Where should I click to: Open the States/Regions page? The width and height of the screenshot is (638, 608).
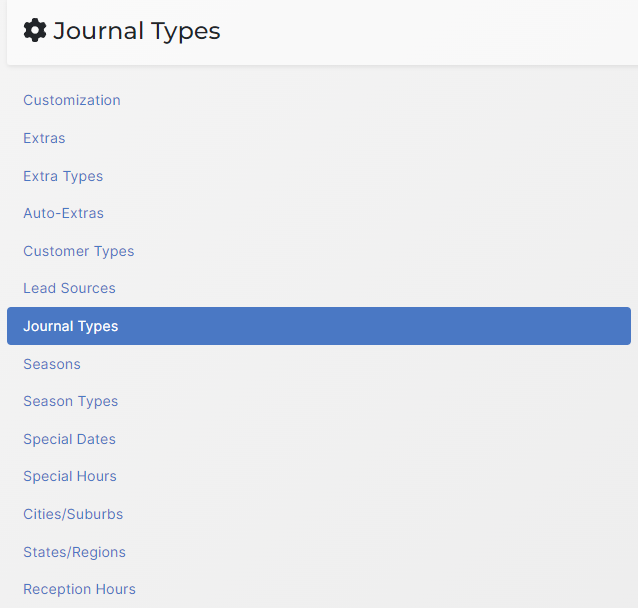(x=74, y=552)
